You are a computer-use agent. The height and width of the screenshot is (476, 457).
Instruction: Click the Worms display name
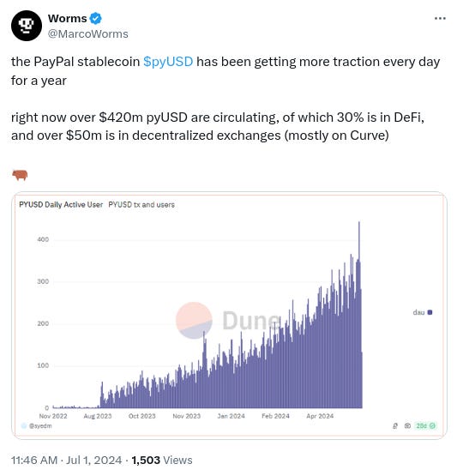[x=68, y=19]
